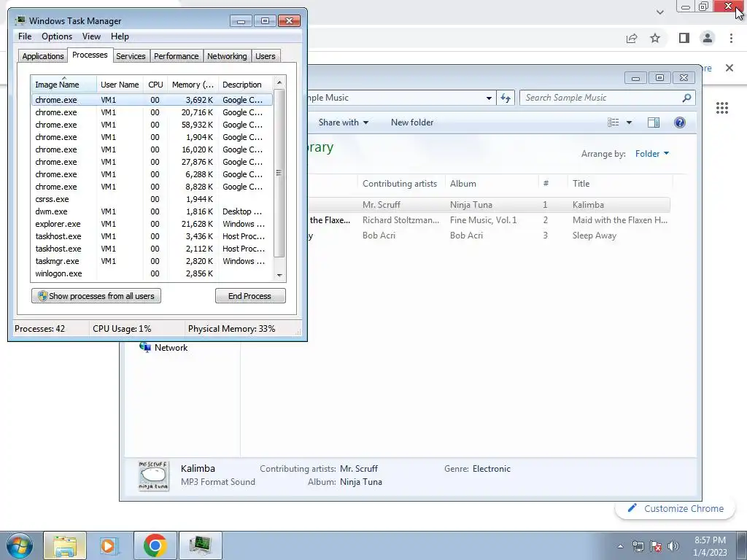This screenshot has height=560, width=747.
Task: Change Explorer view using view icon
Action: point(613,122)
